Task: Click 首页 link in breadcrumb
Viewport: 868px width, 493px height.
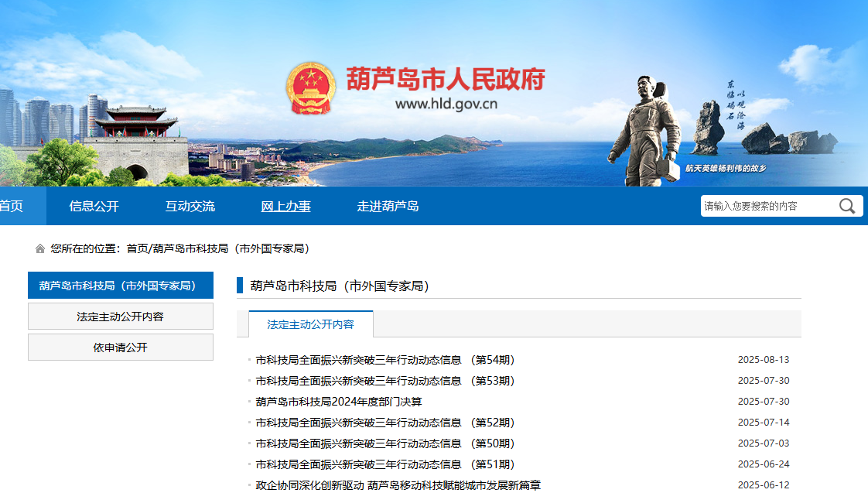Action: tap(137, 249)
